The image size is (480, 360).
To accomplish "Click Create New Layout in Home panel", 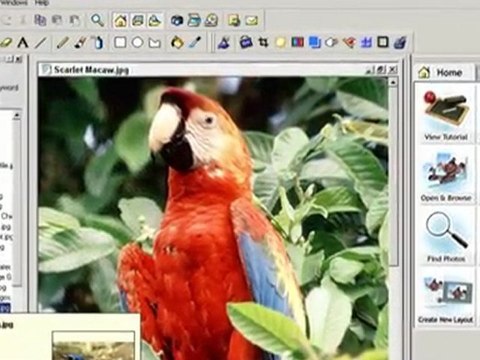I will point(446,298).
